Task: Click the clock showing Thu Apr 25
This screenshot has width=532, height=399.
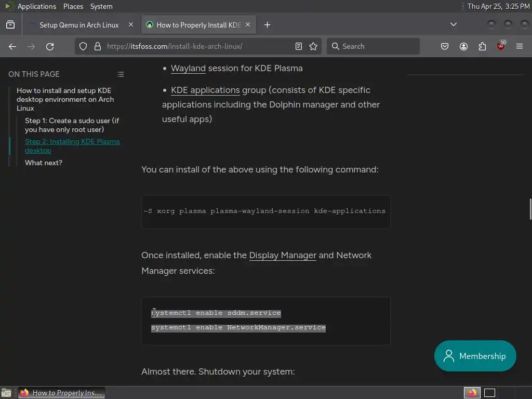Action: pyautogui.click(x=498, y=6)
